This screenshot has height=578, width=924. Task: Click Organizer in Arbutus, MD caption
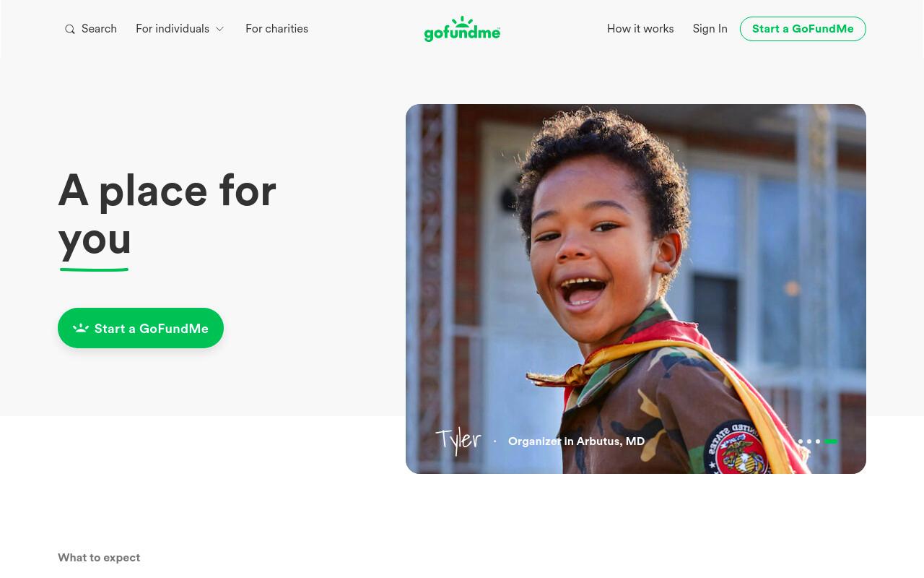[576, 441]
